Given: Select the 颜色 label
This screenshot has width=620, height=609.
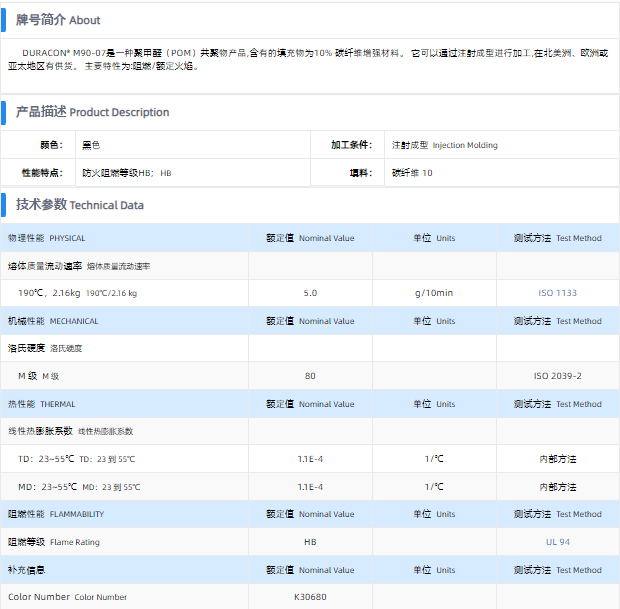Looking at the screenshot, I should [51, 145].
